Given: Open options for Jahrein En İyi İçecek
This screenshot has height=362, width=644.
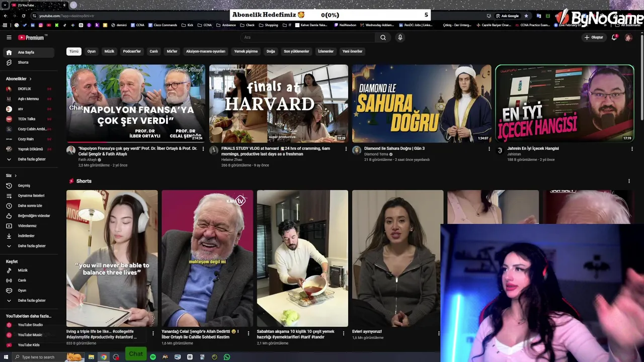Looking at the screenshot, I should pos(631,149).
